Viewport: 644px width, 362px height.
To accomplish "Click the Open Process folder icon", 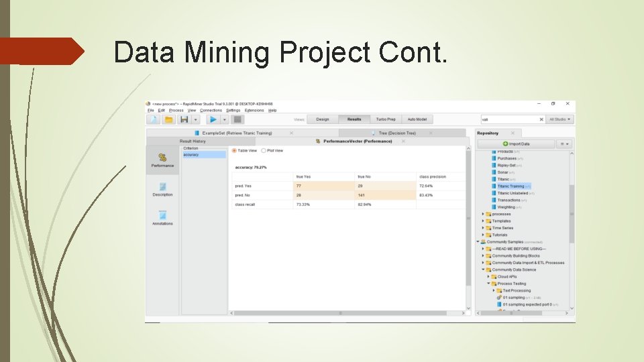I will click(168, 119).
